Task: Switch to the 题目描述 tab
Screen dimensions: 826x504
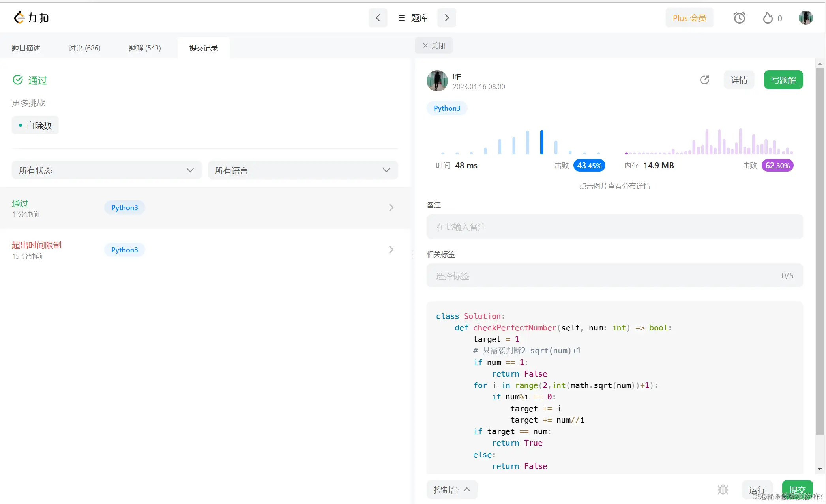Action: coord(26,48)
